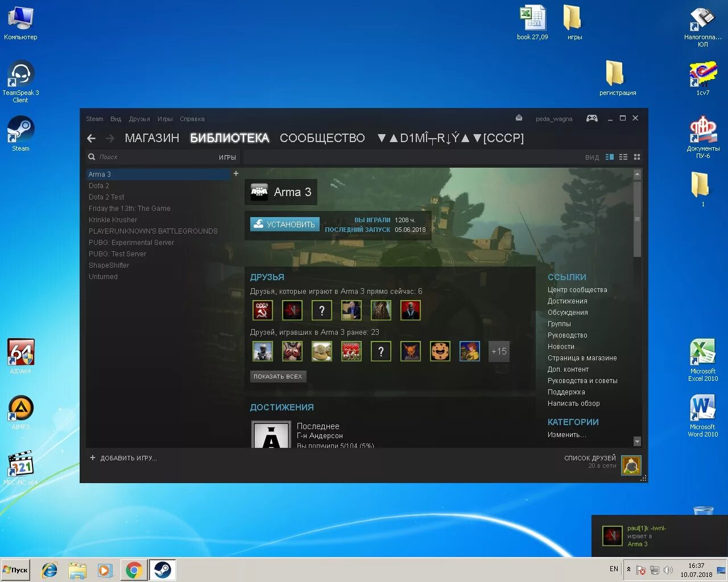Click the Steam taskbar button
The width and height of the screenshot is (728, 582).
pos(162,570)
